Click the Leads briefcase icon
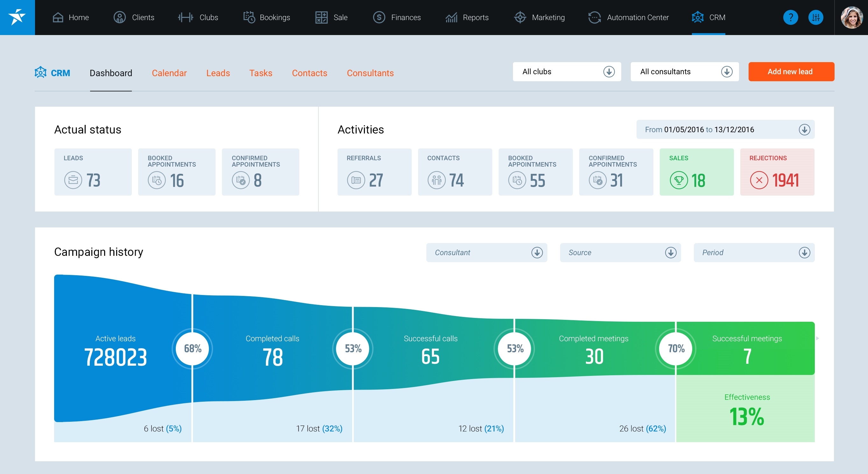Image resolution: width=868 pixels, height=474 pixels. [x=73, y=180]
